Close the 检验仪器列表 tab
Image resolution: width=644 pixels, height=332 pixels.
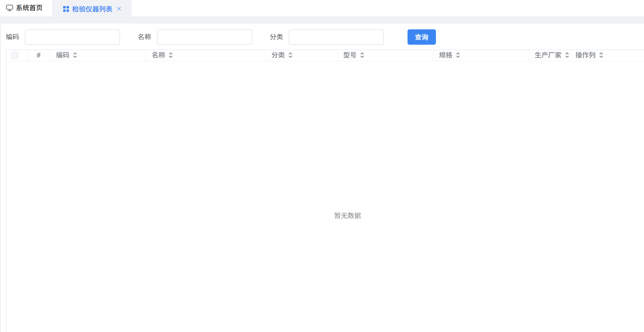pyautogui.click(x=119, y=9)
